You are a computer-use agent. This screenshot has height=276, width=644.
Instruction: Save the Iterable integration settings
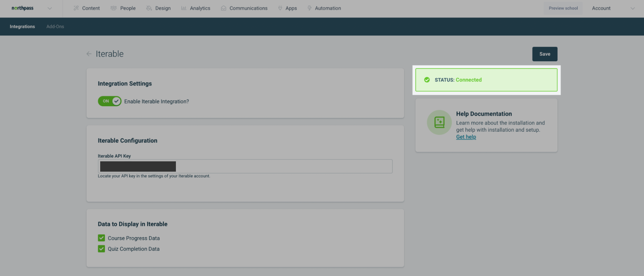coord(545,54)
